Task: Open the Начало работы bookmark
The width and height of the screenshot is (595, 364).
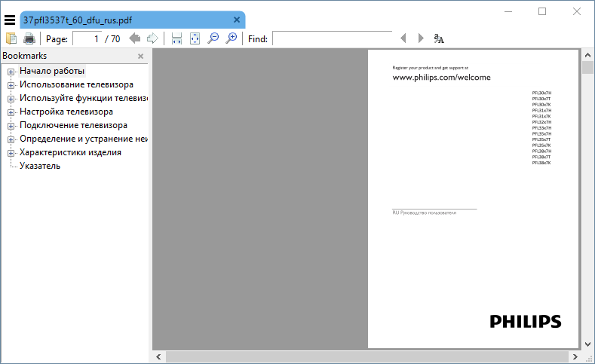Action: [x=52, y=71]
